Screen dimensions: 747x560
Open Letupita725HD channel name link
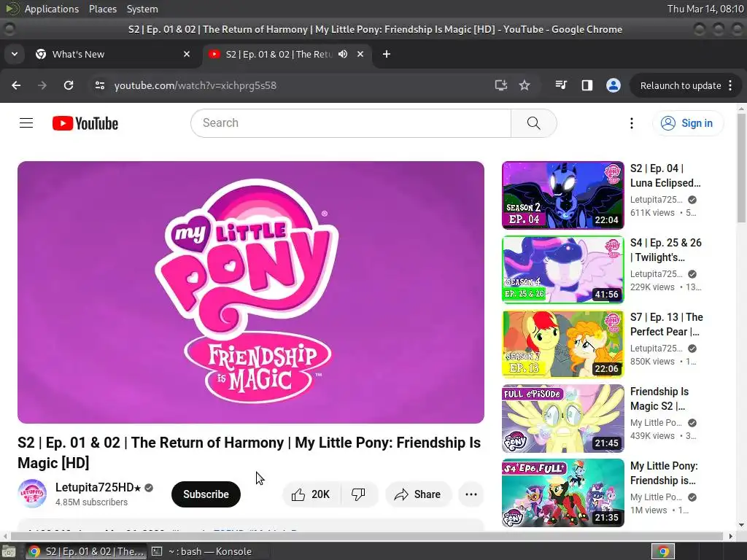tap(98, 488)
